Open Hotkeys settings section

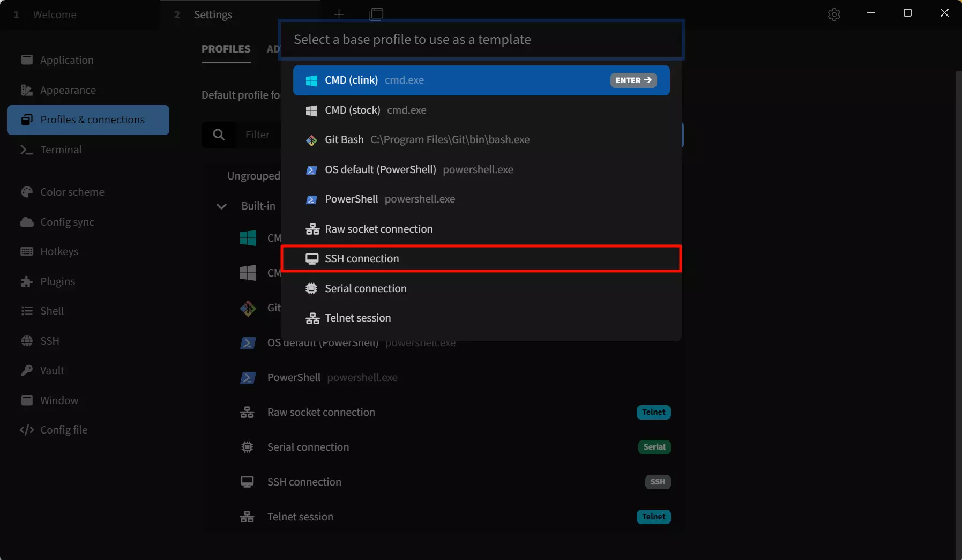tap(59, 251)
